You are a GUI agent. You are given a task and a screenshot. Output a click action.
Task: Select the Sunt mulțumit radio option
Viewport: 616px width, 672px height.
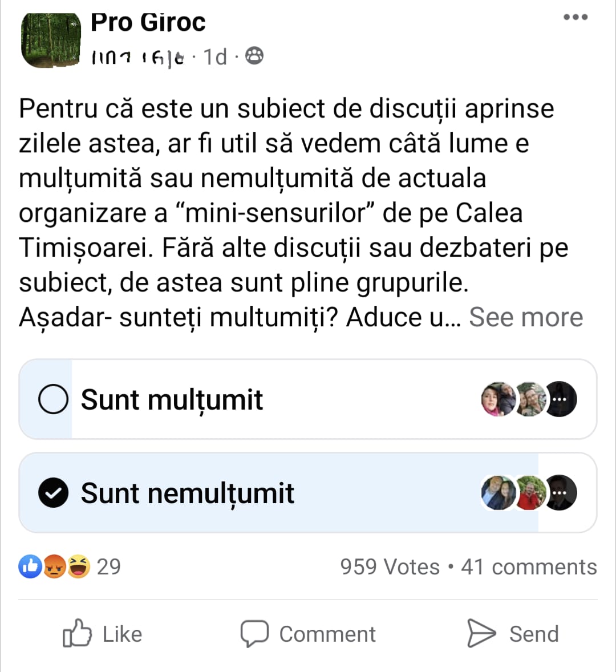pos(54,399)
